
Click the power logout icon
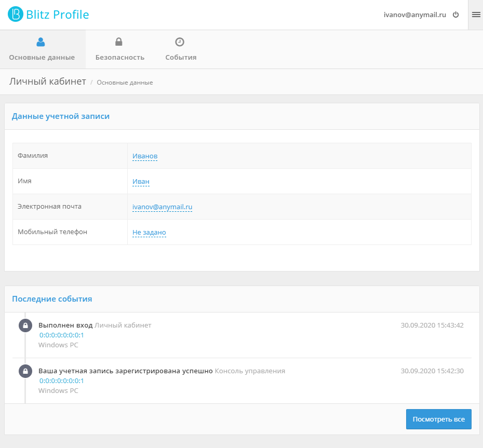(456, 15)
